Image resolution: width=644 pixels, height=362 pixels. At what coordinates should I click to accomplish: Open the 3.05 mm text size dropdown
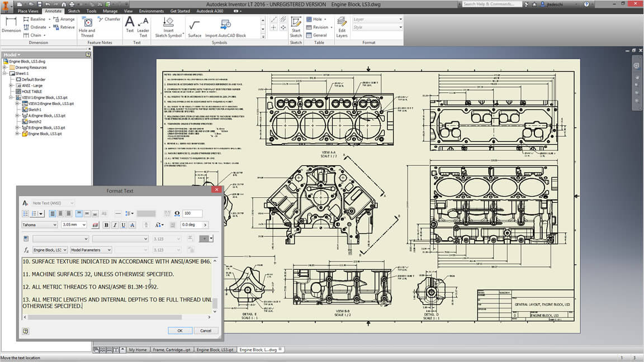pyautogui.click(x=84, y=225)
